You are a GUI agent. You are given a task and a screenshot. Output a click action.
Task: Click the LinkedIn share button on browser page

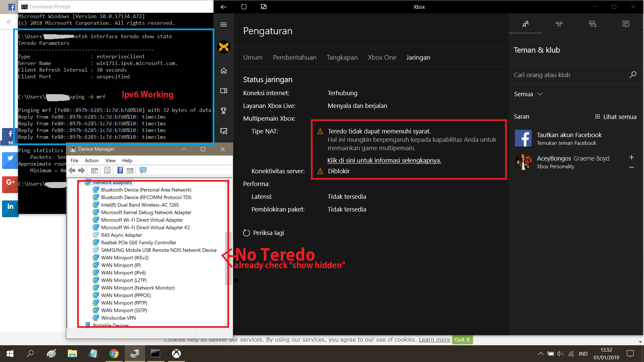10,208
